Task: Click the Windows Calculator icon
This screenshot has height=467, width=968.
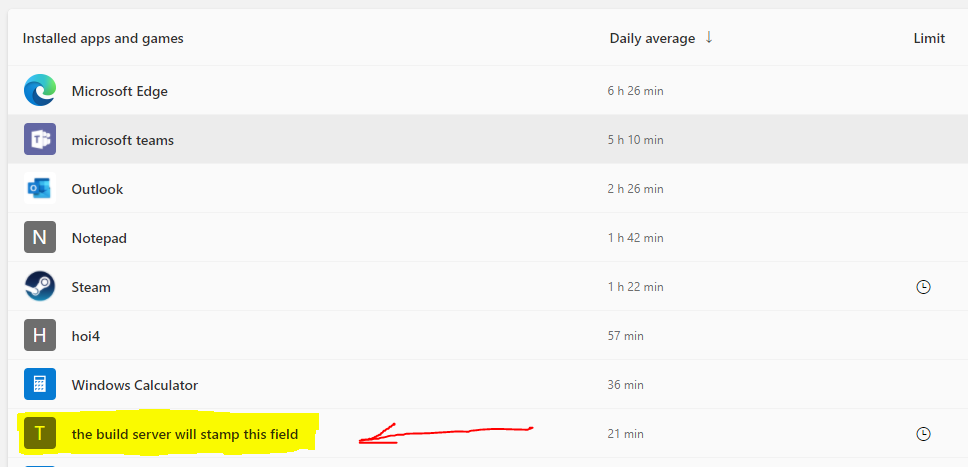Action: pos(40,384)
